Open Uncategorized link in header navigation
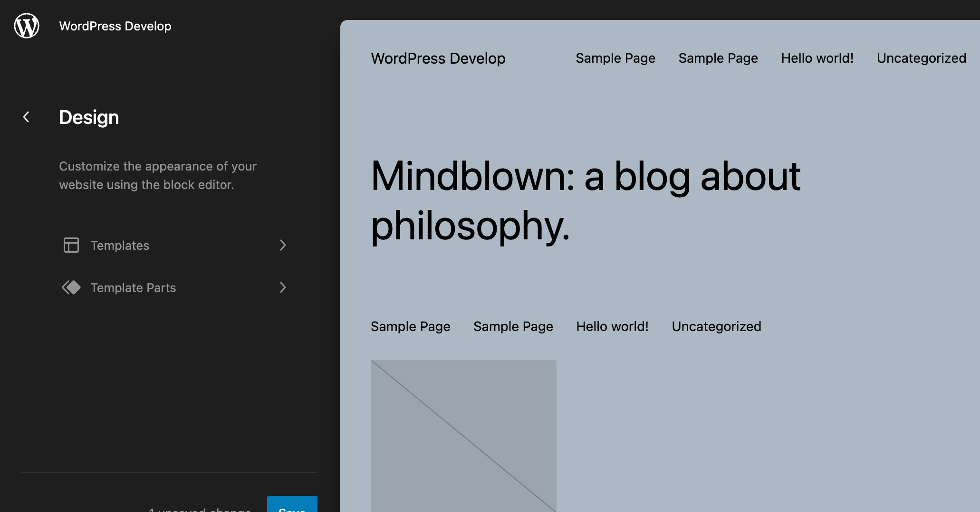This screenshot has width=980, height=512. [922, 58]
